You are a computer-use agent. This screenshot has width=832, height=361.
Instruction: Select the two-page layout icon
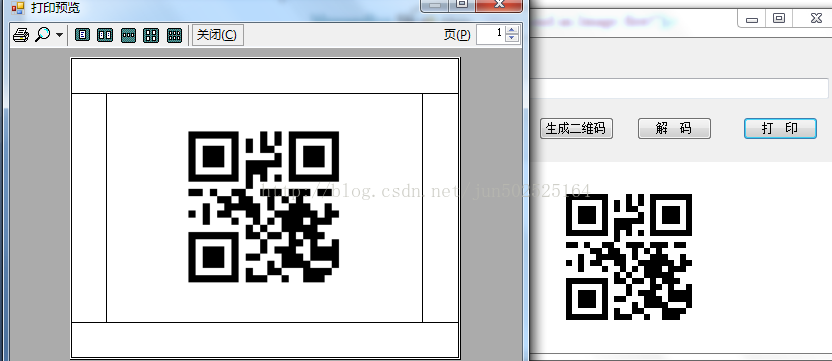coord(105,36)
